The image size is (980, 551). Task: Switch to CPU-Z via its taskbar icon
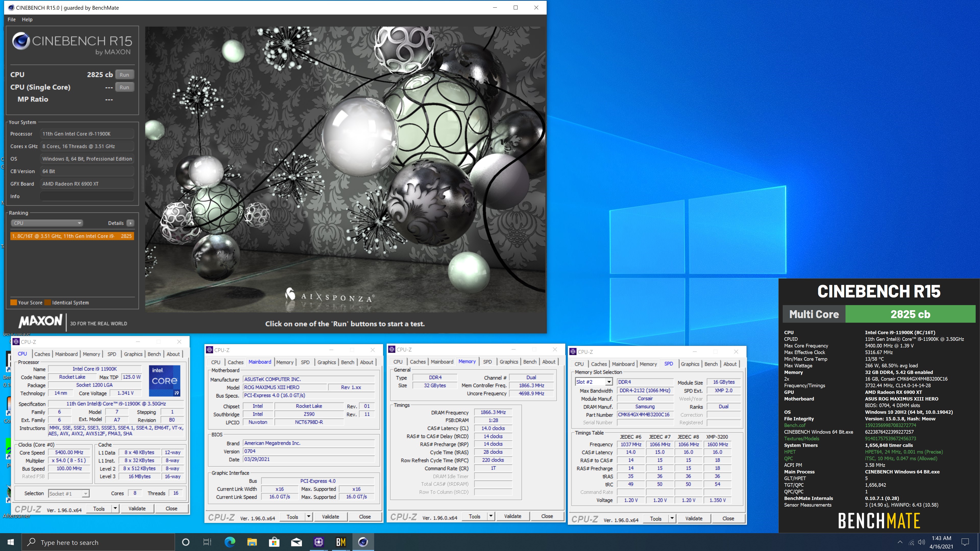[318, 542]
